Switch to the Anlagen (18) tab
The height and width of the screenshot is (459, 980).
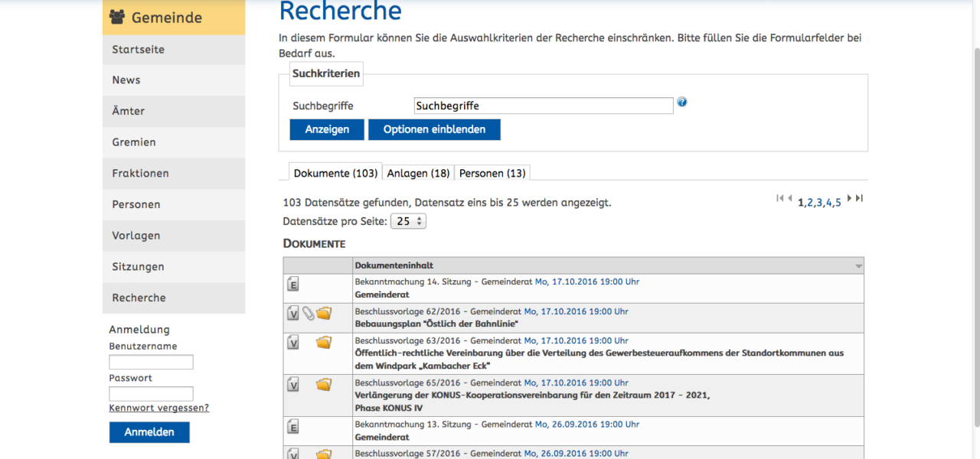[418, 173]
